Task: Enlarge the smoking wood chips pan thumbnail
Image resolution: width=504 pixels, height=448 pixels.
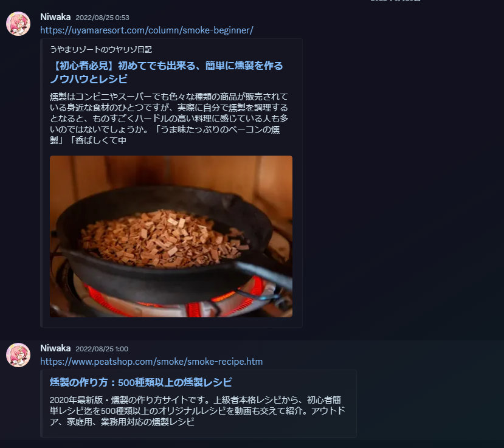Action: [x=171, y=236]
